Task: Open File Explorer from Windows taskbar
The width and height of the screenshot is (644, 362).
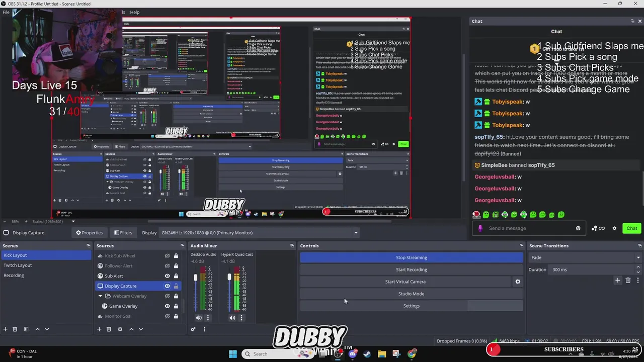Action: (382, 354)
